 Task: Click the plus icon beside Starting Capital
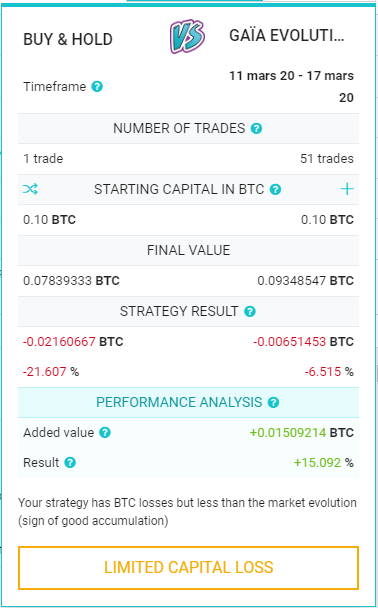[347, 189]
